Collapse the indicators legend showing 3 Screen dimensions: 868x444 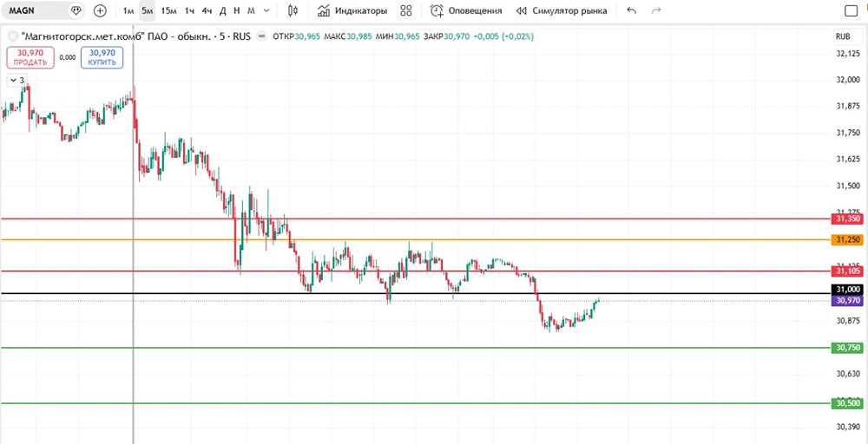(16, 80)
